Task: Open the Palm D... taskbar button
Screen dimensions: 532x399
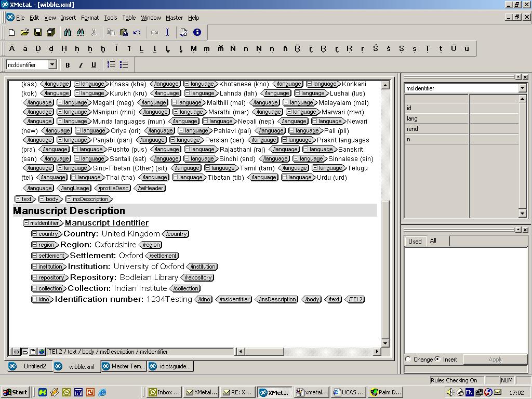Action: point(386,392)
